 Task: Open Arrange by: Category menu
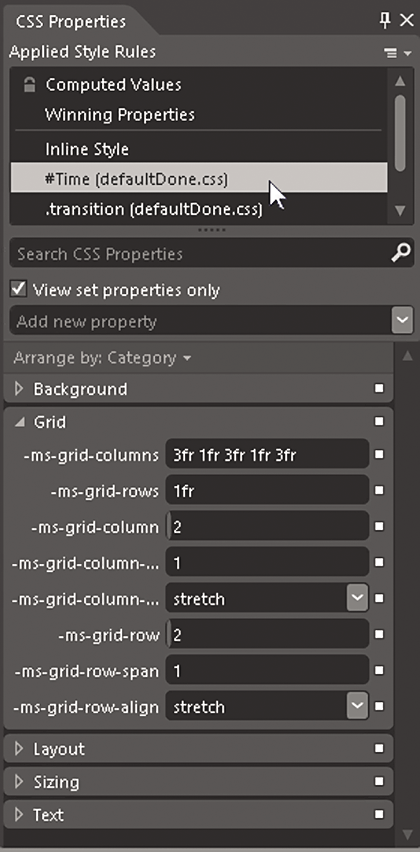click(102, 358)
